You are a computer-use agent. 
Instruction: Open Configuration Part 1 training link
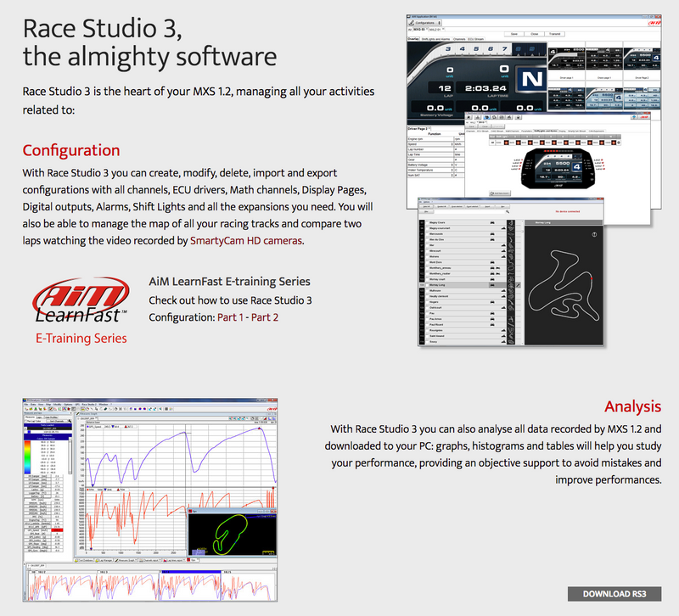coord(230,317)
